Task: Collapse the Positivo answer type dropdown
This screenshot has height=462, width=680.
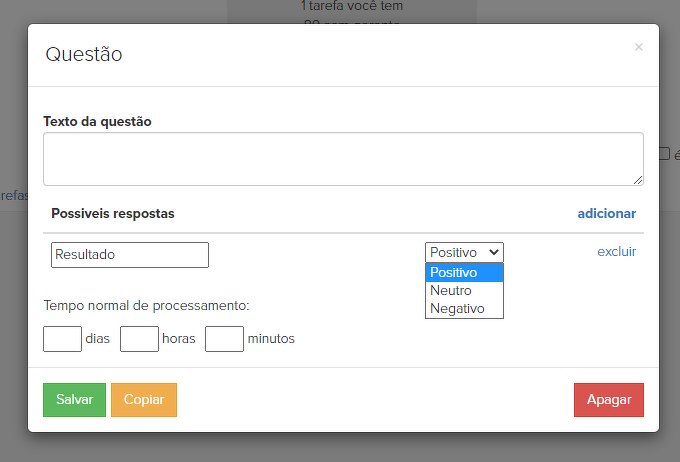Action: [464, 252]
